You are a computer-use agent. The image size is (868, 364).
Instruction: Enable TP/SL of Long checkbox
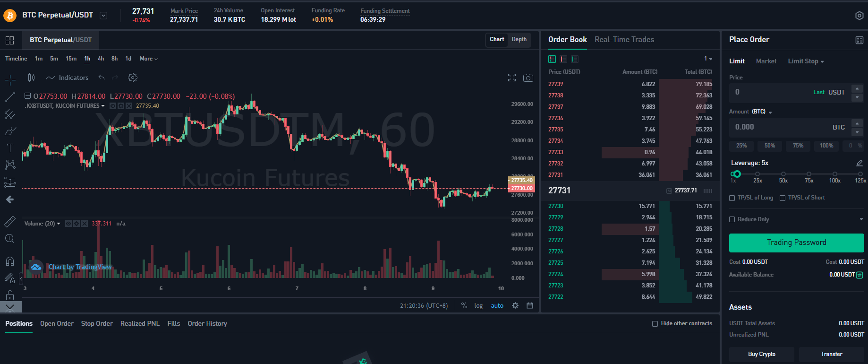(732, 198)
